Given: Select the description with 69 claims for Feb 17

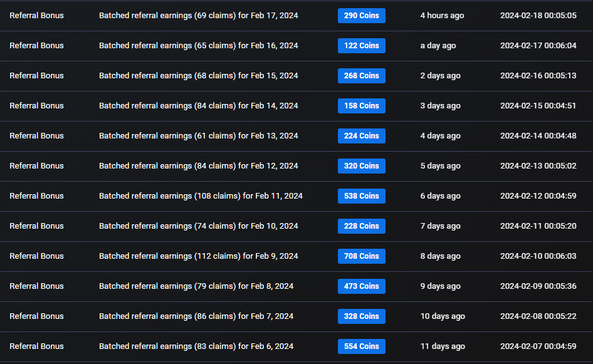Looking at the screenshot, I should tap(199, 16).
